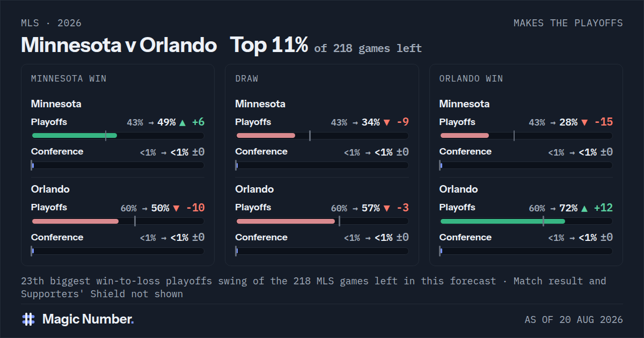Click red down arrow beside Orlando 50%
The width and height of the screenshot is (644, 338).
176,208
